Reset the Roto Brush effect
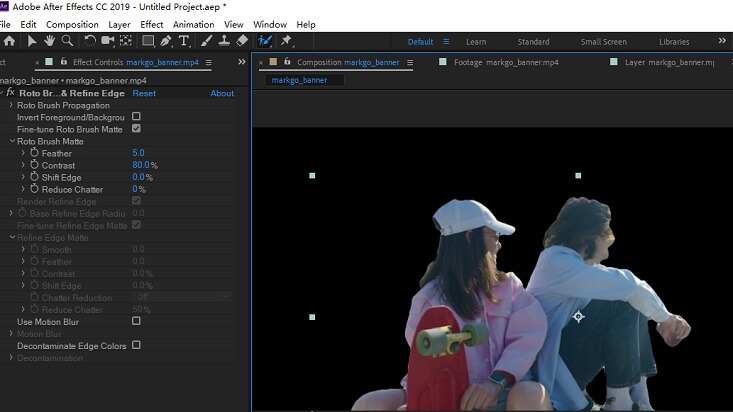 [144, 93]
